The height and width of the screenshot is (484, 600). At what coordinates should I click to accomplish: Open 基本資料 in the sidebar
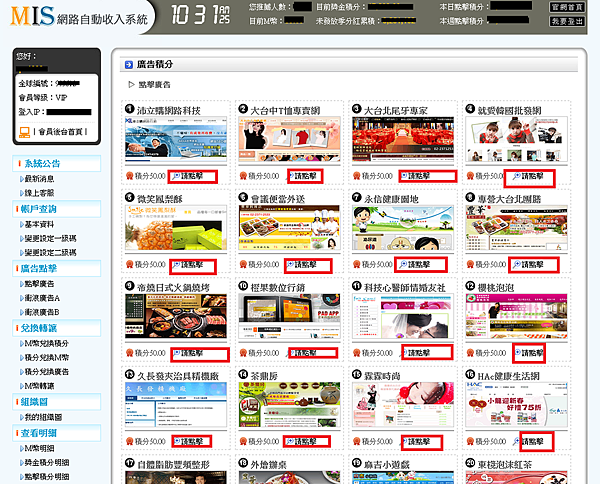point(39,224)
